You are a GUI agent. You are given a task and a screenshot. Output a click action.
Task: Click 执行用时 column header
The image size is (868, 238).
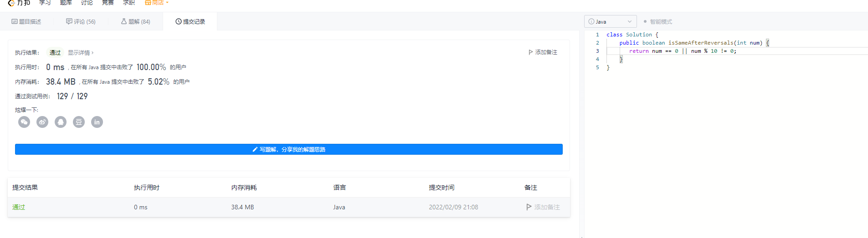coord(147,187)
